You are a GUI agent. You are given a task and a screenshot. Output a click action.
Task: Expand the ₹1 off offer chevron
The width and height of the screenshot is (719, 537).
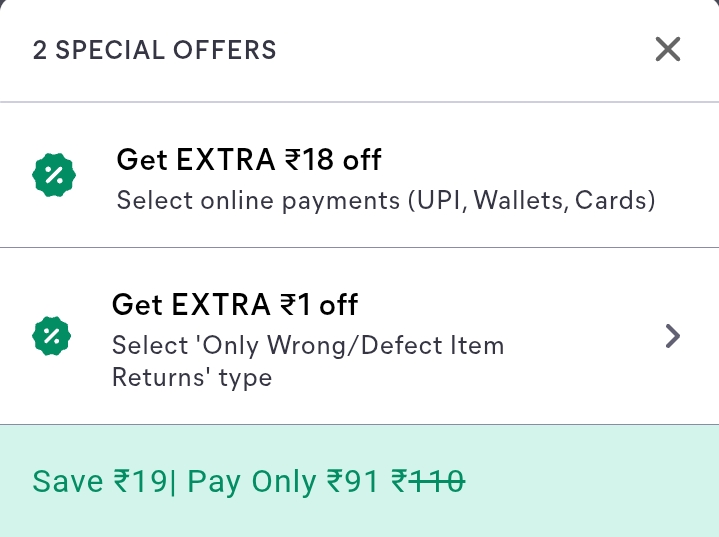click(x=673, y=336)
